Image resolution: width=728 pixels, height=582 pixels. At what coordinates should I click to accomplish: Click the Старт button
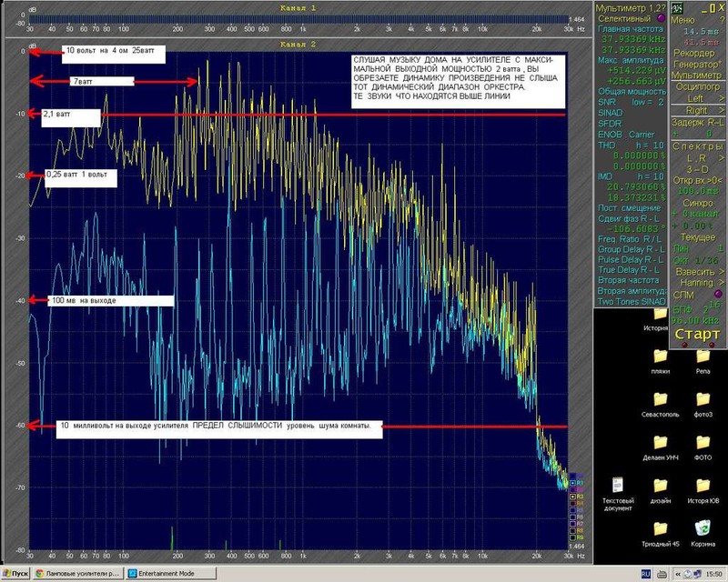point(697,334)
